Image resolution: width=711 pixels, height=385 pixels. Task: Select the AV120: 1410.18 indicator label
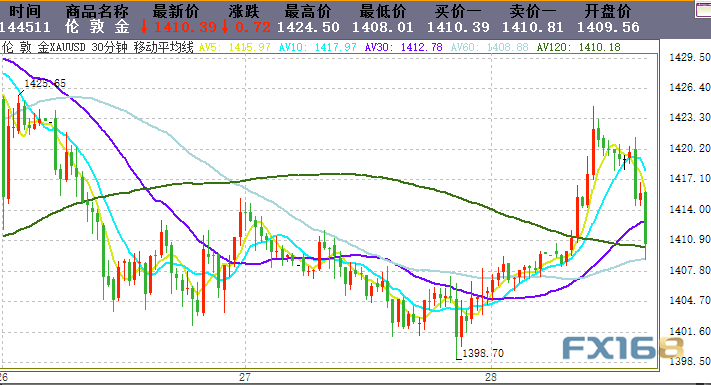coord(578,47)
